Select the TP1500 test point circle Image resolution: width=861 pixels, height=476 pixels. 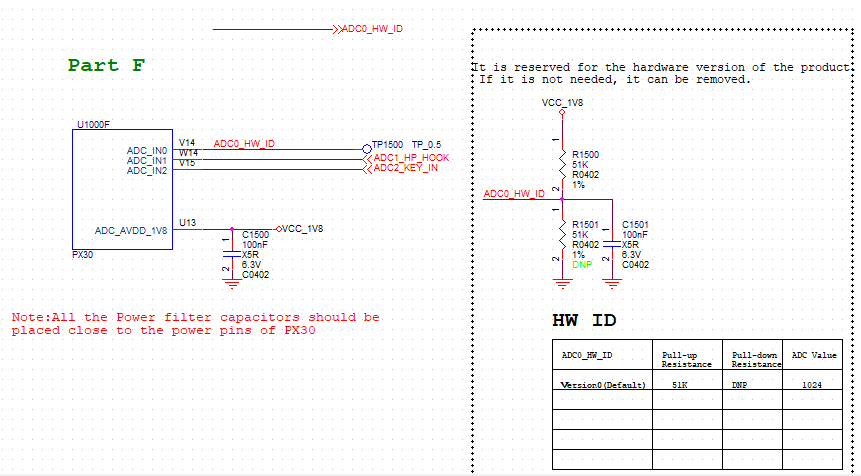[367, 149]
